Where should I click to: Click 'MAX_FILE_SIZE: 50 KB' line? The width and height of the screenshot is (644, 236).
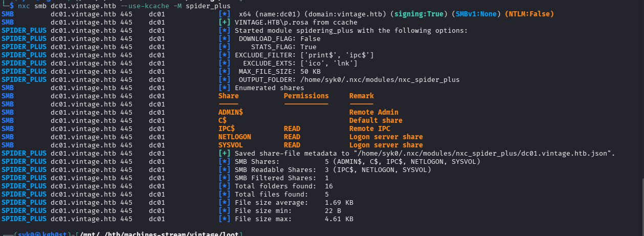(280, 71)
